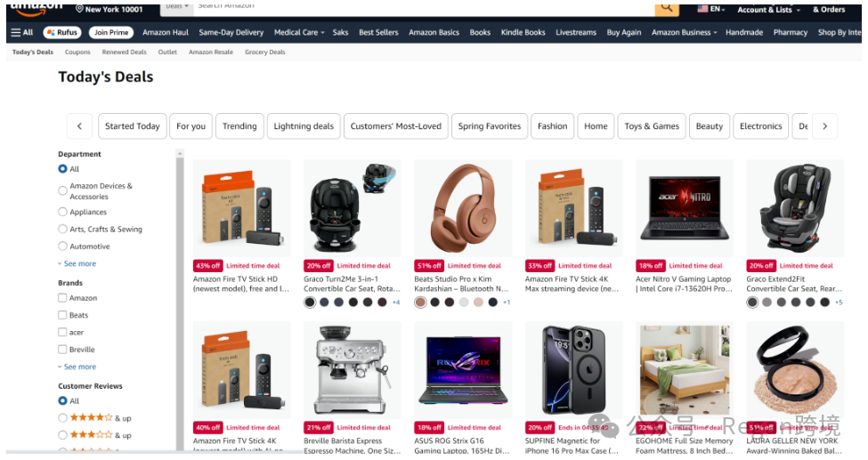This screenshot has height=460, width=868.
Task: Select first color swatch under Beats Studio Pro
Action: [x=421, y=303]
